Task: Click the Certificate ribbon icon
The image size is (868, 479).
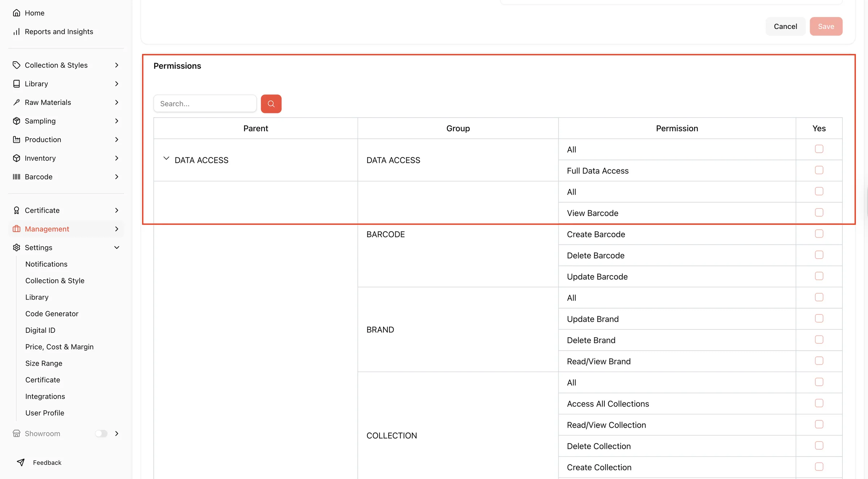Action: tap(16, 211)
